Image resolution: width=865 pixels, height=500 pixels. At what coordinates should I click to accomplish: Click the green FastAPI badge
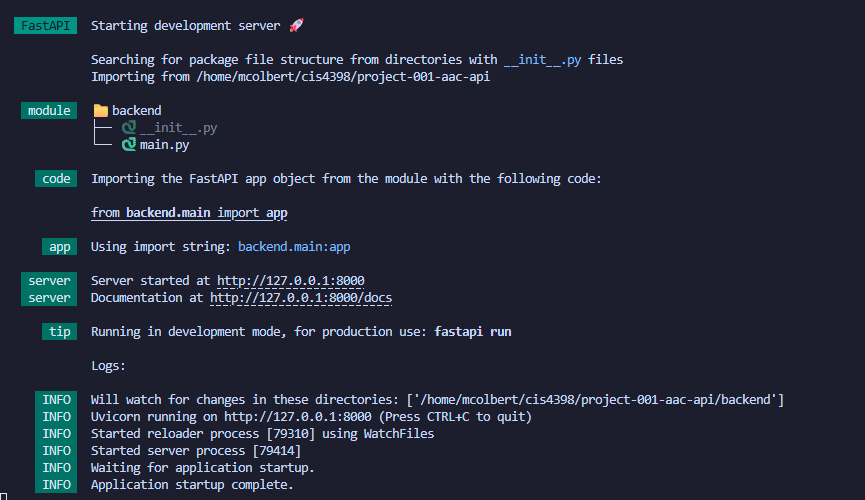point(45,25)
